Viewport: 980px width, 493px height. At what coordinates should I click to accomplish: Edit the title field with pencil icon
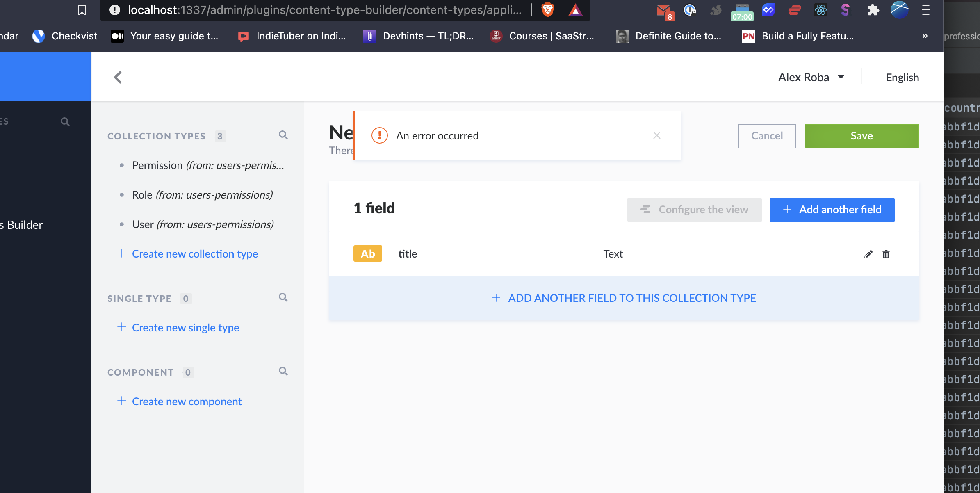coord(868,254)
